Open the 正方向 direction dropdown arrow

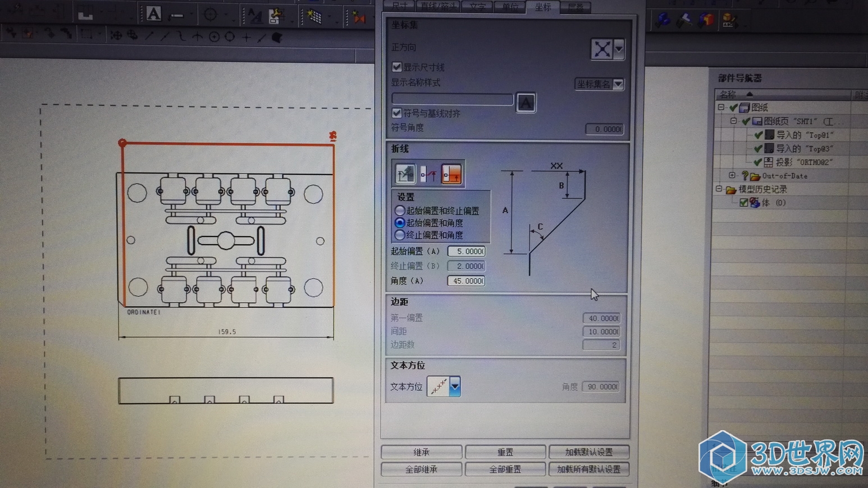tap(619, 49)
